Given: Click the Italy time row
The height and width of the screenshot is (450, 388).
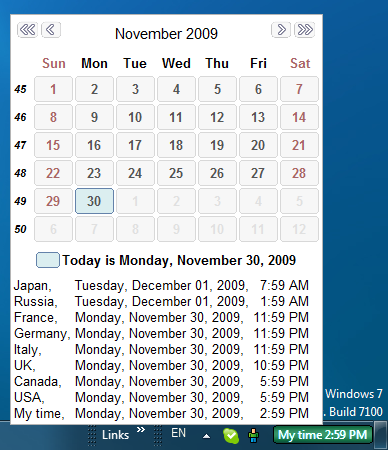Looking at the screenshot, I should (161, 349).
